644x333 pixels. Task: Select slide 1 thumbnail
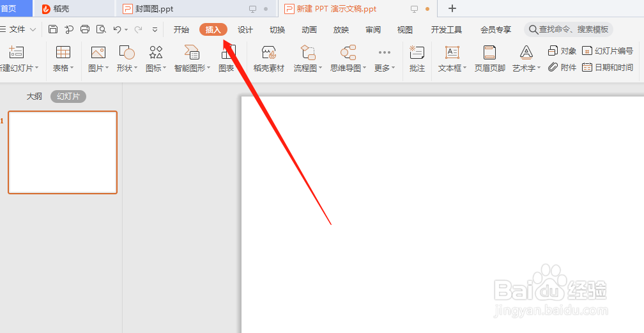[63, 152]
